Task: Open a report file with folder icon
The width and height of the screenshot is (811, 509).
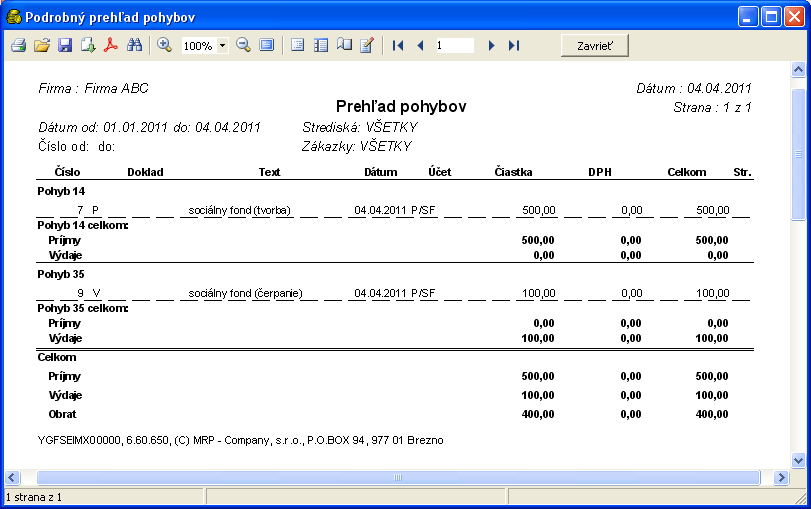Action: (41, 46)
